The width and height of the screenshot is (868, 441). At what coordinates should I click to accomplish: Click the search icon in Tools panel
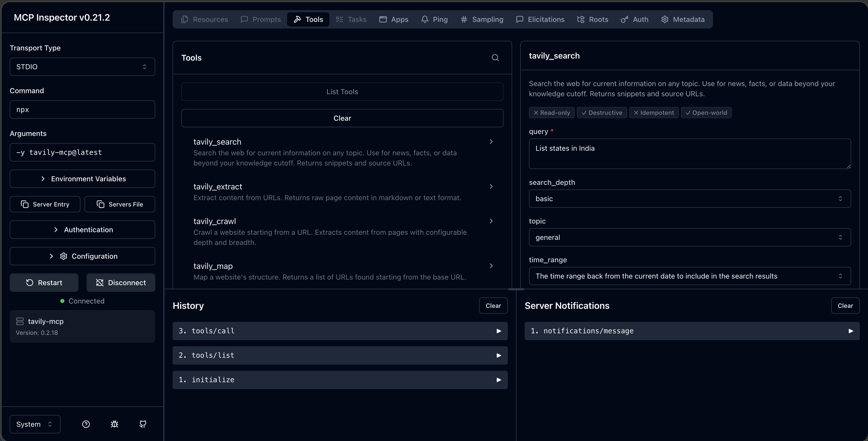pos(495,58)
